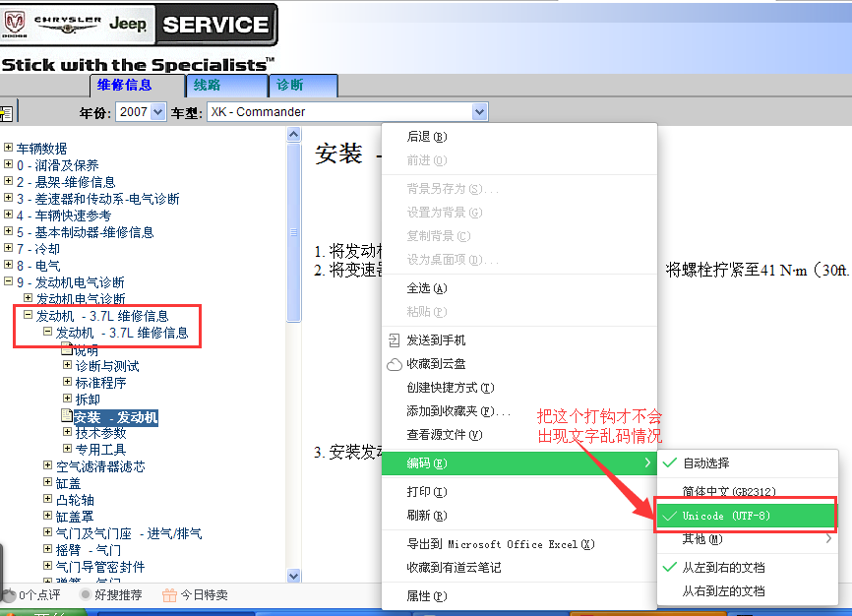Click tree panel scroll up arrow
The image size is (852, 616).
(294, 134)
